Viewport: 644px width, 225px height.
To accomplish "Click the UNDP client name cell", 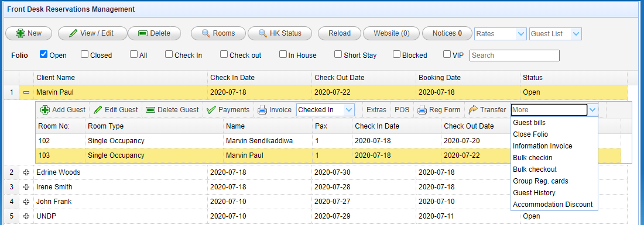I will pyautogui.click(x=121, y=216).
